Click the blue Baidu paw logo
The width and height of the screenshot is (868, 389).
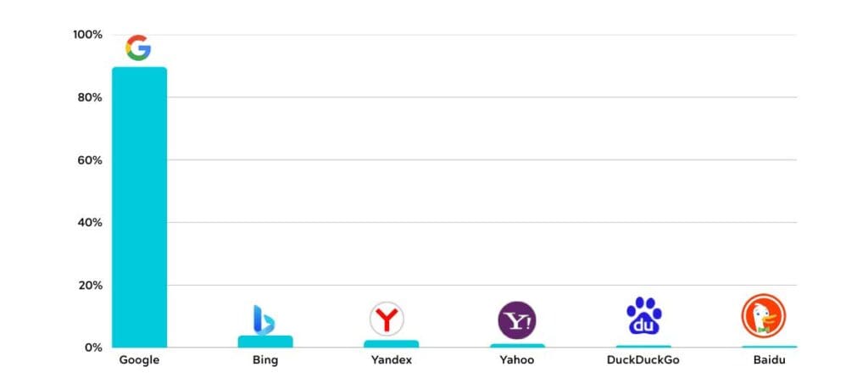click(644, 315)
